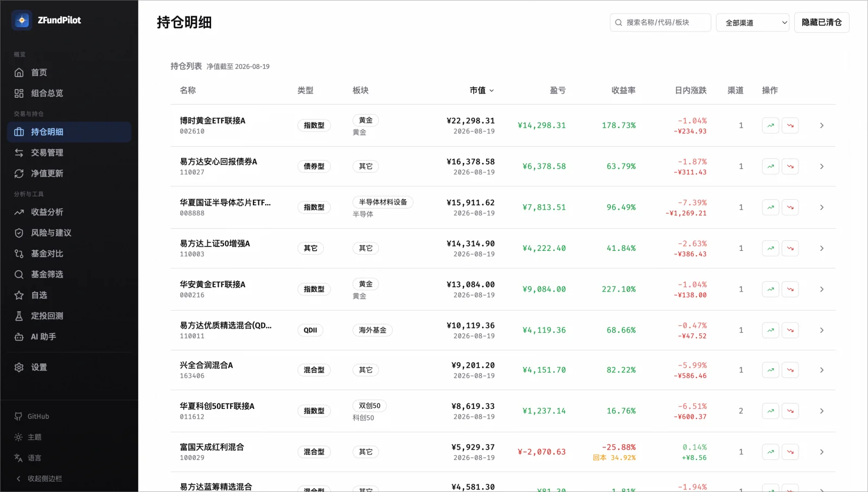The height and width of the screenshot is (492, 868).
Task: Click the 双创50 sector tag
Action: click(369, 406)
